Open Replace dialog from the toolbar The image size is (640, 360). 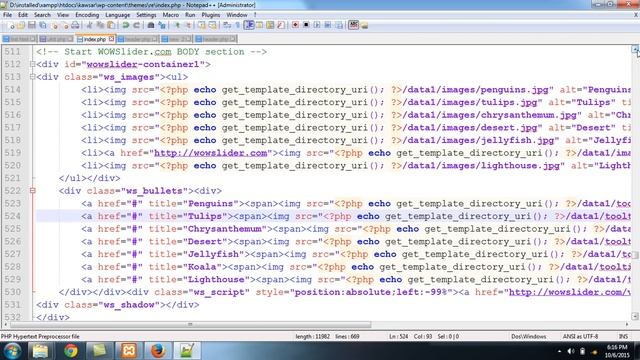(162, 25)
